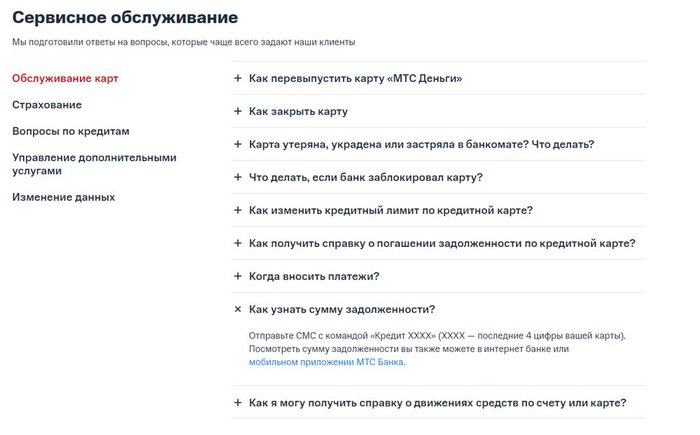
Task: Expand the question «Как закрыть карту»
Action: pos(298,111)
